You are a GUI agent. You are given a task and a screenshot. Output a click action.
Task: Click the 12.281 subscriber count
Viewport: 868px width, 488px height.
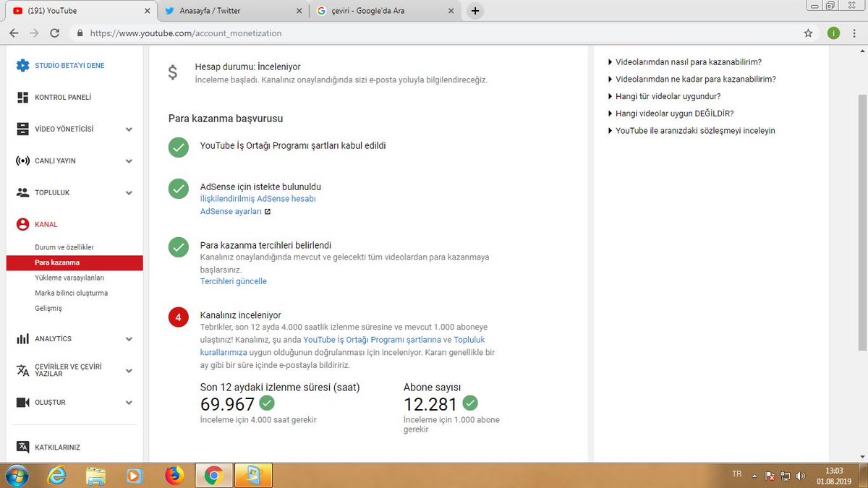click(430, 404)
